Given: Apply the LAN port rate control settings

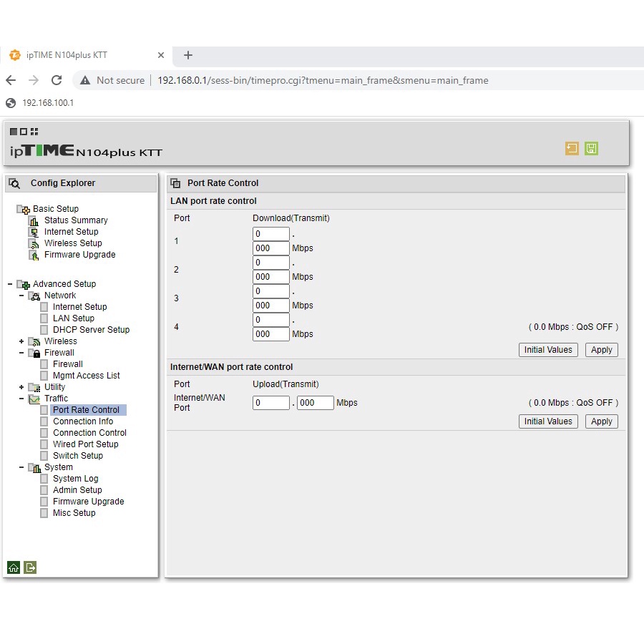Looking at the screenshot, I should click(601, 350).
